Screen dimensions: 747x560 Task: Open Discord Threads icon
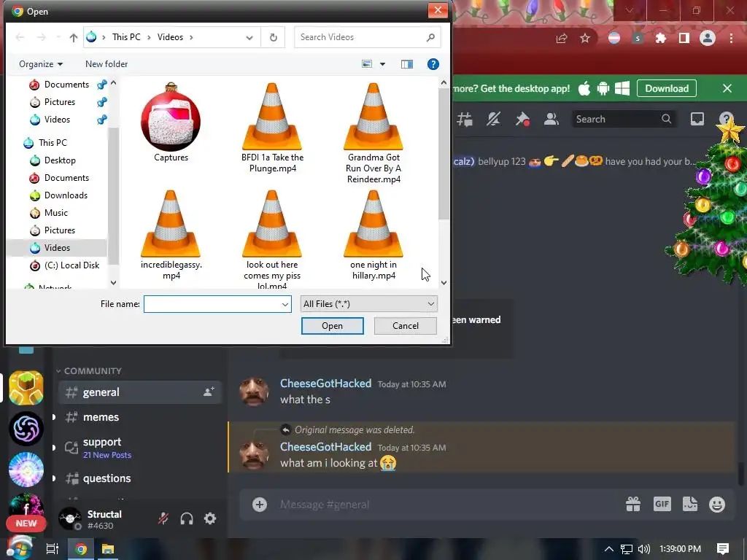(465, 119)
